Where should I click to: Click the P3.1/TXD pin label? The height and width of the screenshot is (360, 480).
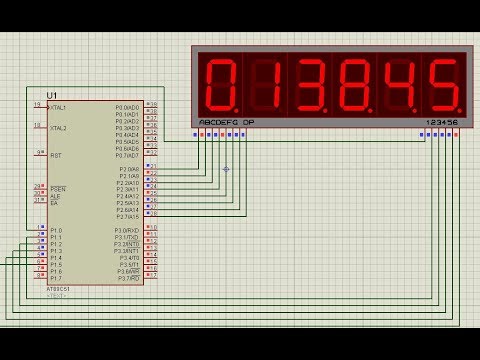pyautogui.click(x=127, y=237)
